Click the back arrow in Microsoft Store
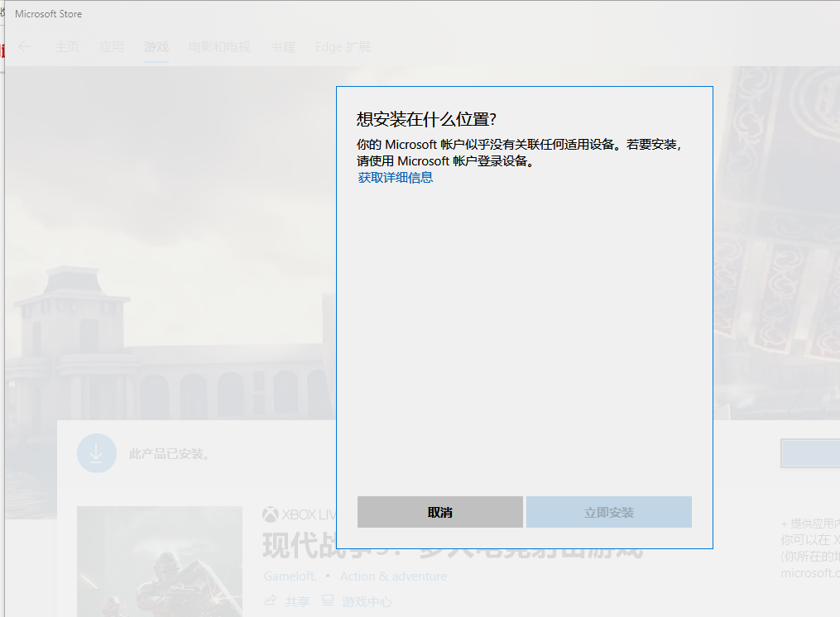The height and width of the screenshot is (617, 840). pyautogui.click(x=25, y=47)
